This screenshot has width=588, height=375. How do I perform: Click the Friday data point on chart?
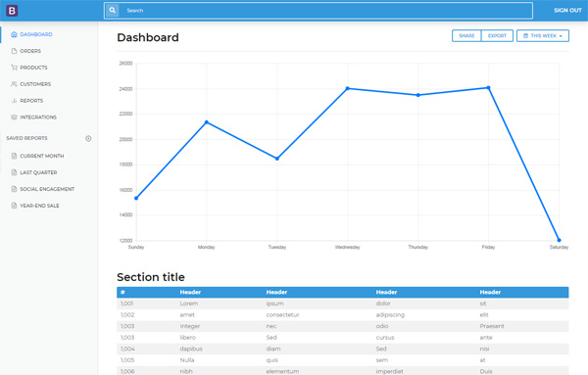[489, 88]
